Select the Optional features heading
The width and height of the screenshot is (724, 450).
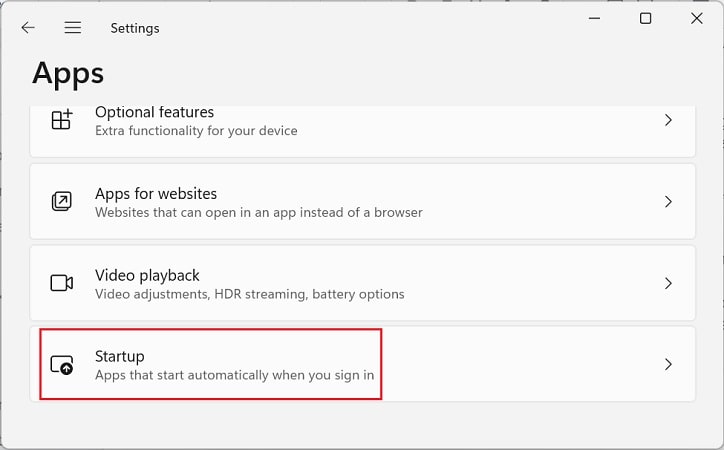click(x=154, y=112)
